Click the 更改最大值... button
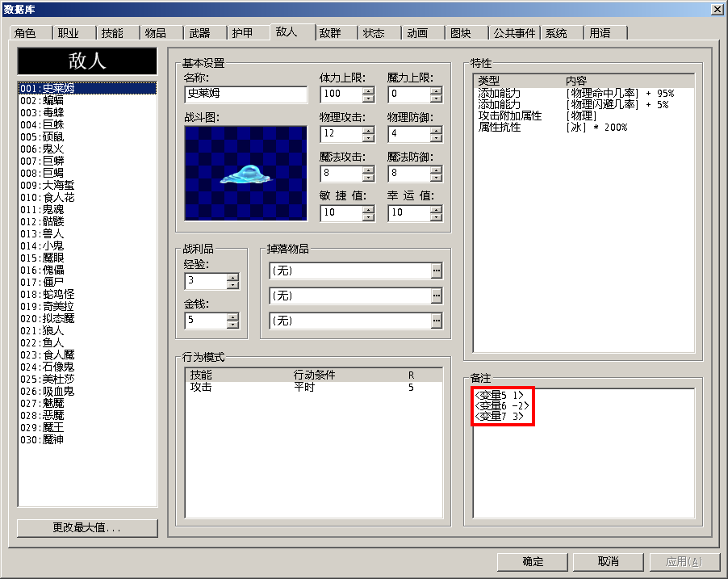The width and height of the screenshot is (728, 579). pos(87,528)
